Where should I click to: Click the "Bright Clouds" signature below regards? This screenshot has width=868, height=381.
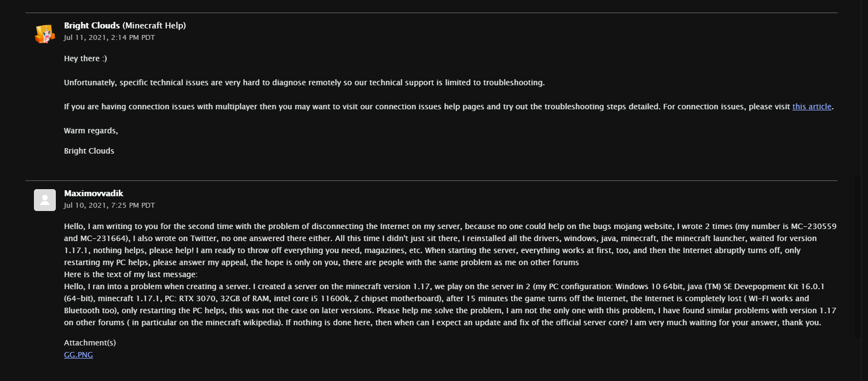(x=89, y=151)
